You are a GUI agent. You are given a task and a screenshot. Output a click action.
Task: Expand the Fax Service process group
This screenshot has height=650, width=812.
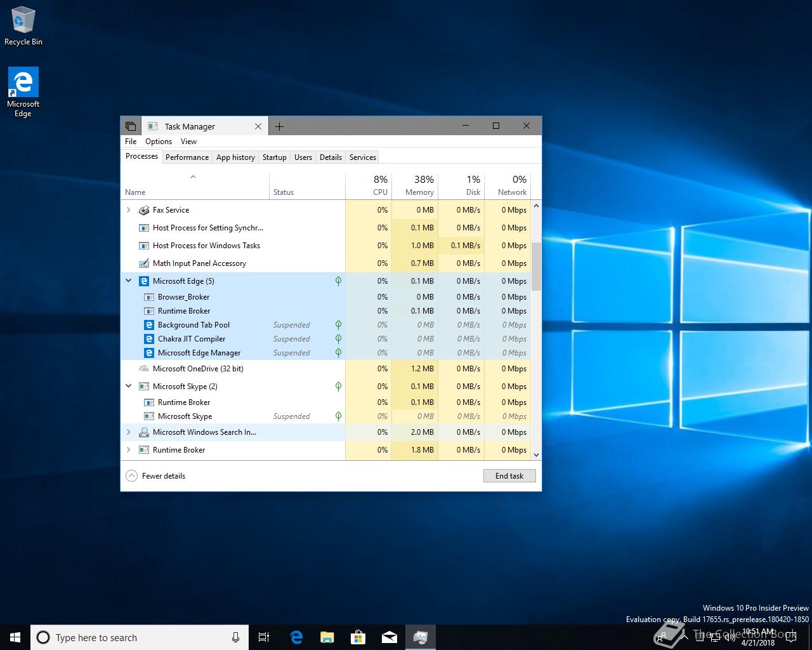129,210
